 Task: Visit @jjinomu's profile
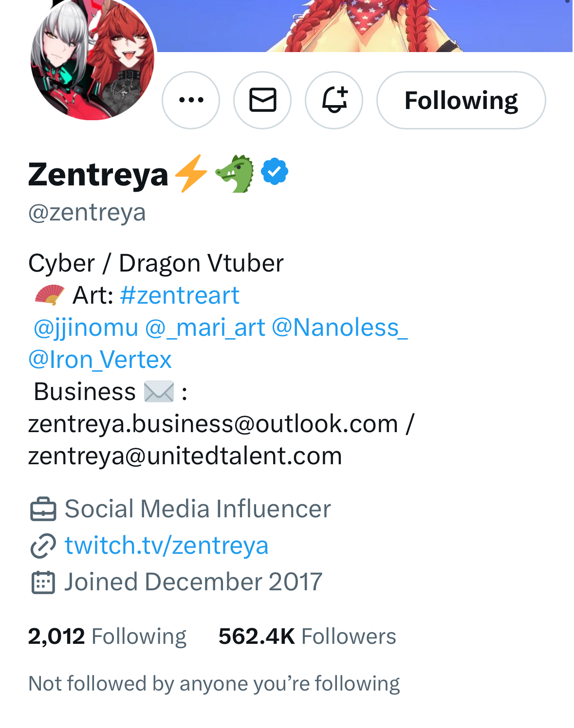pos(86,328)
